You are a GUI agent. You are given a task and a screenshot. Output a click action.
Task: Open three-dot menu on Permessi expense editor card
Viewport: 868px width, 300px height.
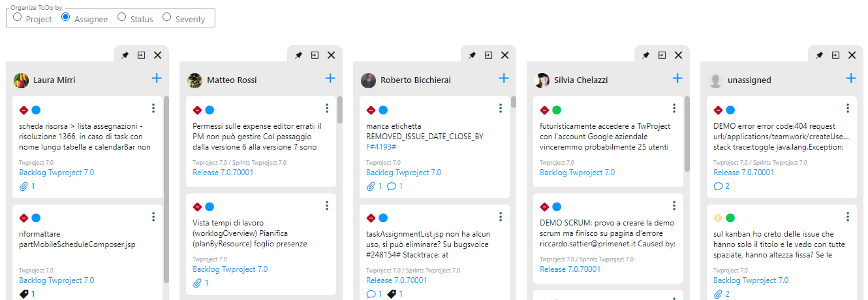(327, 108)
